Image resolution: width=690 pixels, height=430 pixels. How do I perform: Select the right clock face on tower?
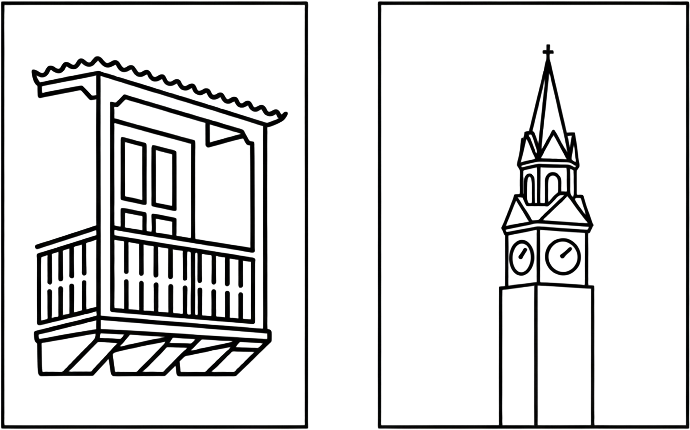562,256
